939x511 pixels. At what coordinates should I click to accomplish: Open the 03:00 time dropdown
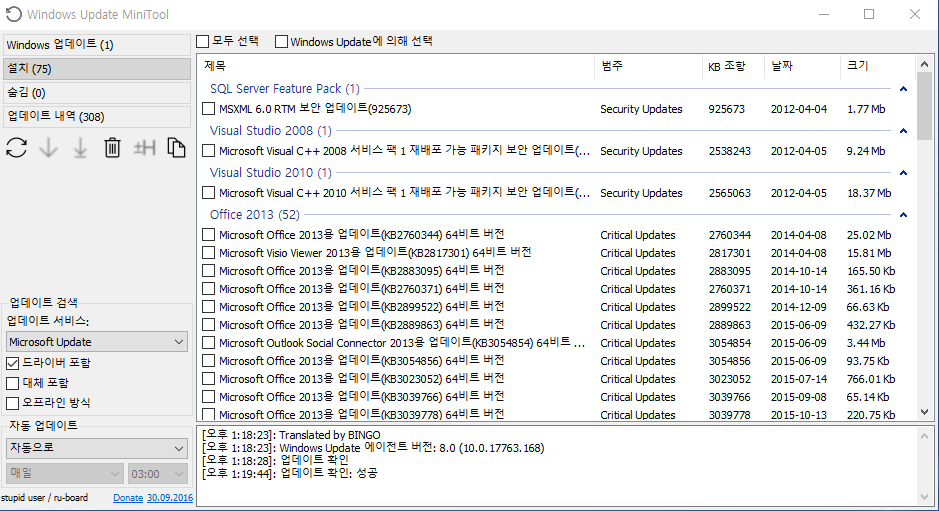click(157, 473)
